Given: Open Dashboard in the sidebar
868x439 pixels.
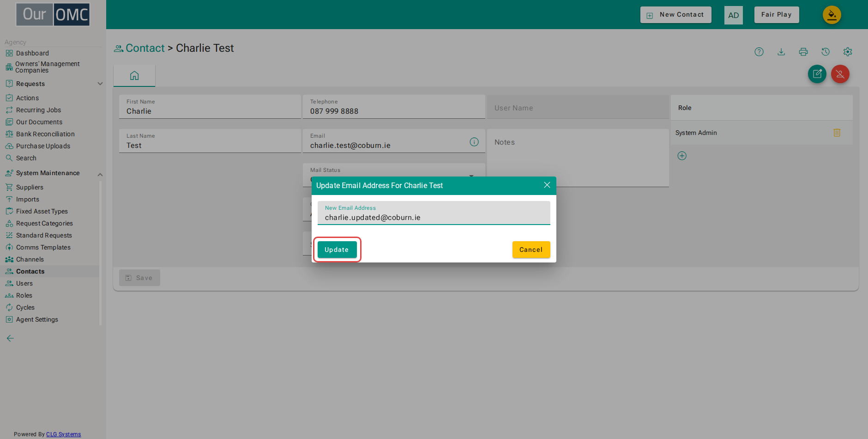Looking at the screenshot, I should pyautogui.click(x=32, y=53).
